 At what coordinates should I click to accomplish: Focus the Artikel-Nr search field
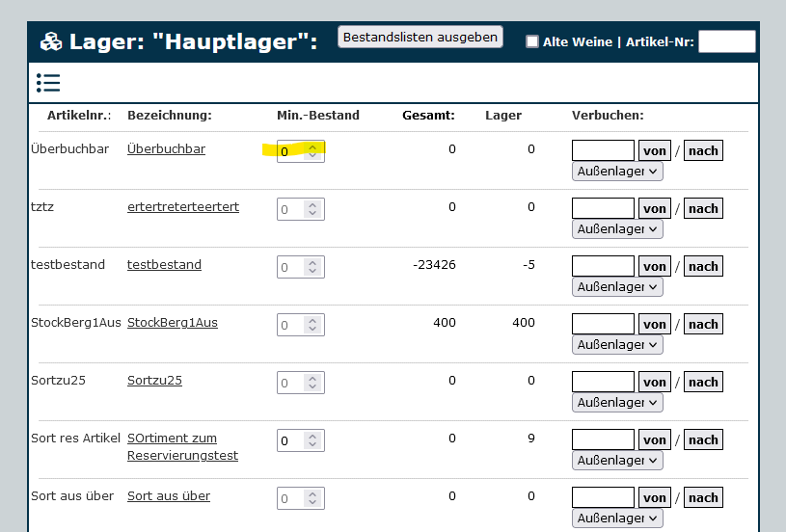click(726, 41)
